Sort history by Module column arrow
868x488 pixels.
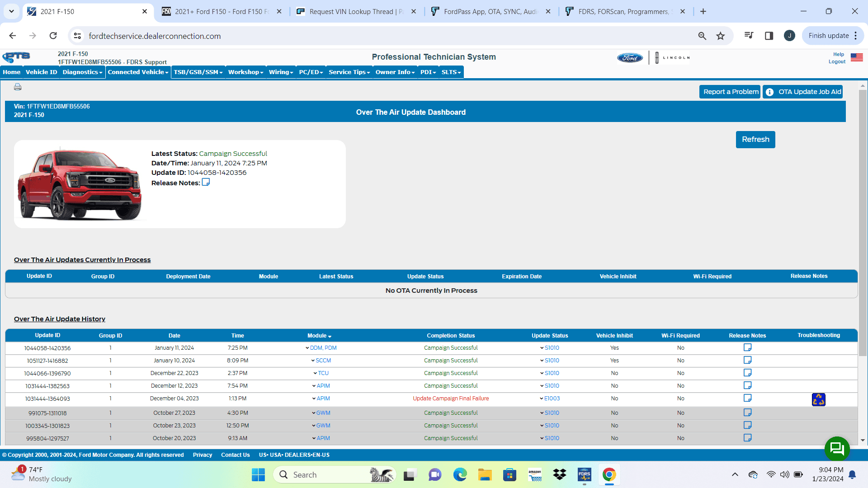coord(330,336)
